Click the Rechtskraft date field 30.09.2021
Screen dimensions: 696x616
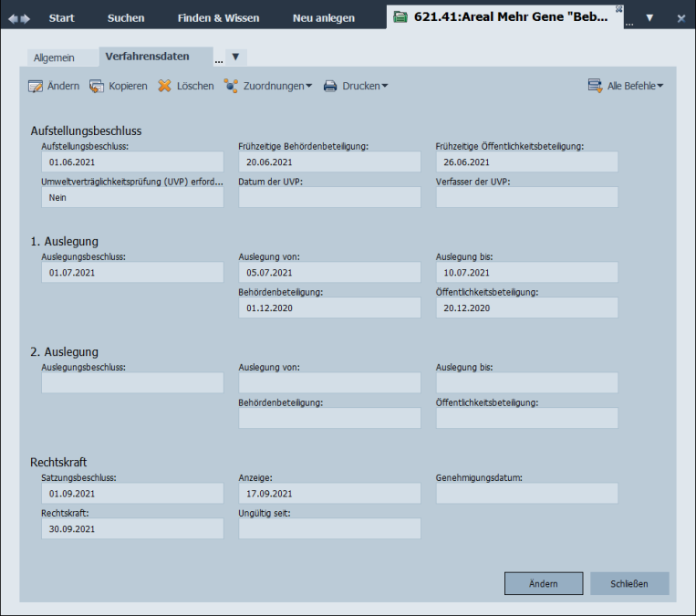(132, 529)
